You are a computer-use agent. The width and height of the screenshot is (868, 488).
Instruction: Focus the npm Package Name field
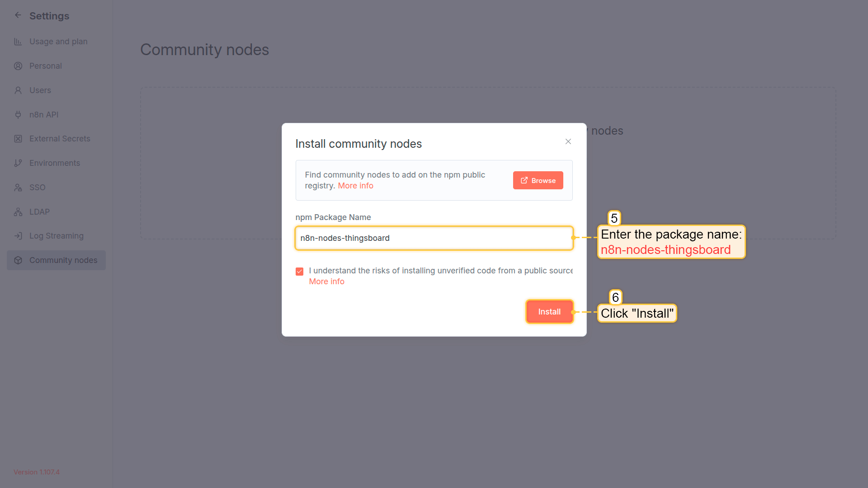(x=434, y=238)
